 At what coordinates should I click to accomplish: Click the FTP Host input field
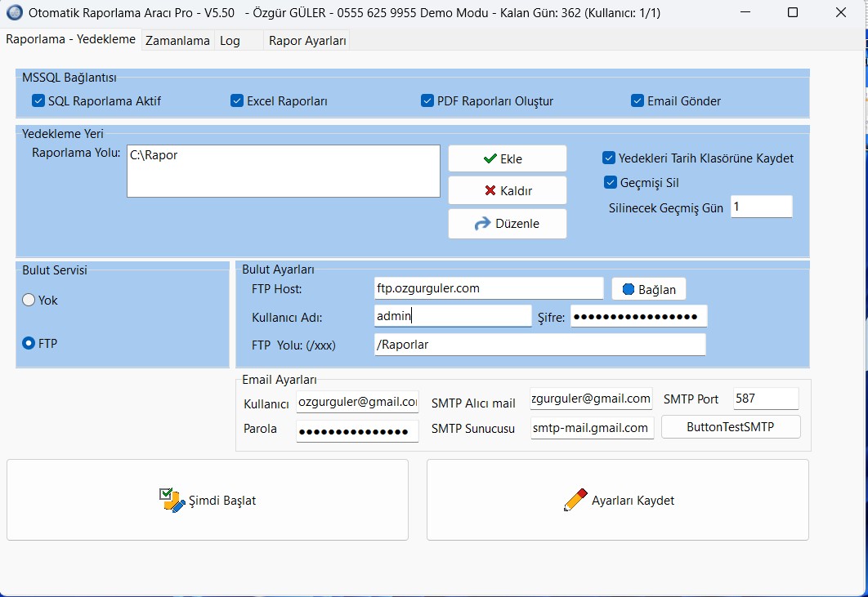tap(488, 288)
